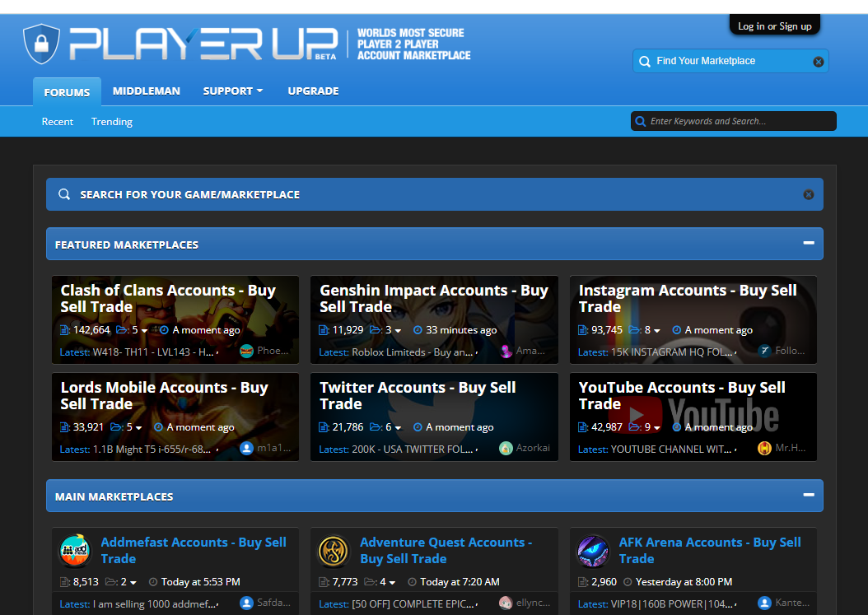The image size is (868, 615).
Task: Click the magnifier icon in Find Your Marketplace
Action: coord(644,62)
